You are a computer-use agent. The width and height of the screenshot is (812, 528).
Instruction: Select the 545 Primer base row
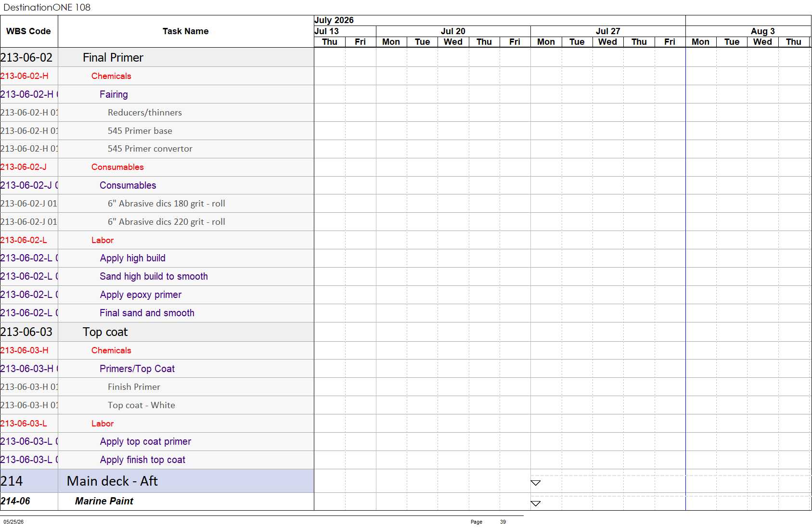click(x=157, y=131)
